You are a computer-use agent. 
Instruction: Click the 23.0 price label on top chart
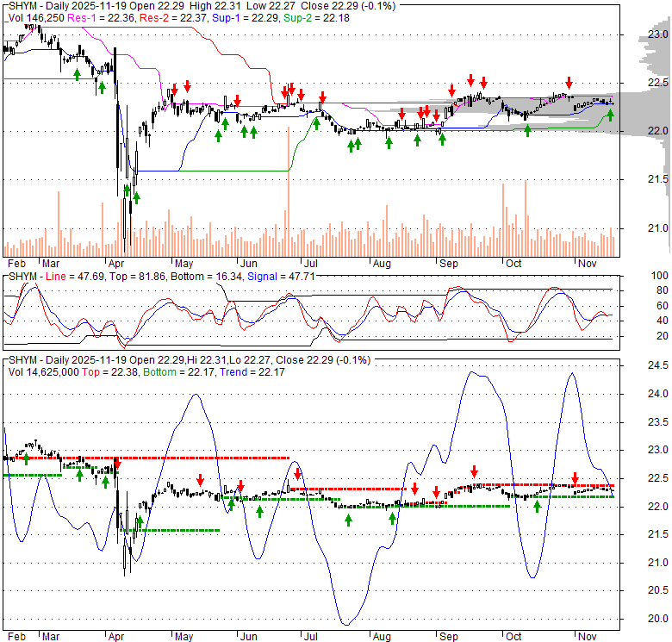point(657,34)
